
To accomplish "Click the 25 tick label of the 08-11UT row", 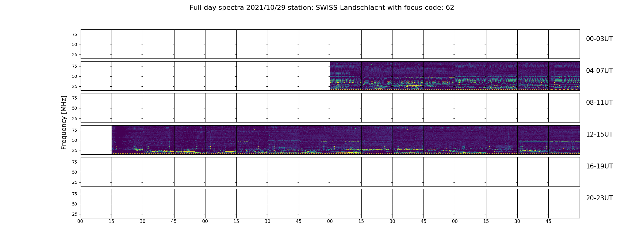I will pyautogui.click(x=75, y=118).
